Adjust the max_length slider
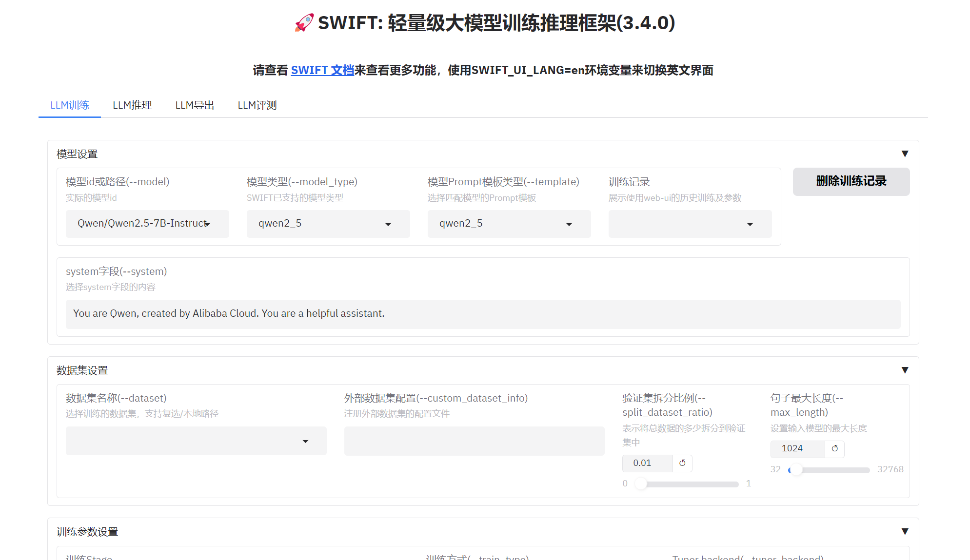This screenshot has height=560, width=970. tap(829, 470)
